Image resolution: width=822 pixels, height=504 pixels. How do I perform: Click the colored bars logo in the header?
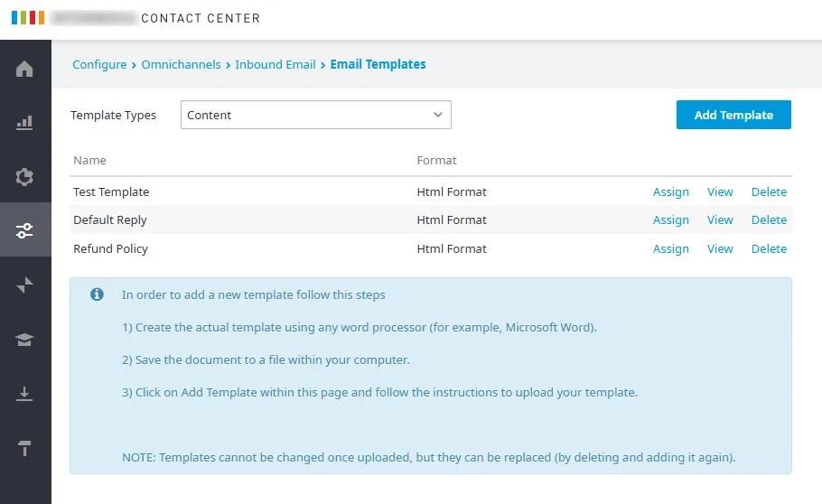[x=28, y=17]
